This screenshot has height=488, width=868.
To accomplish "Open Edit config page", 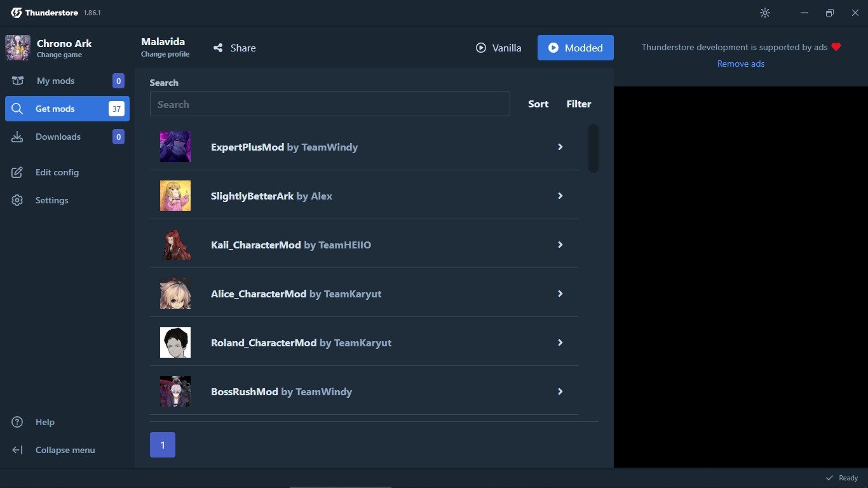I will coord(67,172).
